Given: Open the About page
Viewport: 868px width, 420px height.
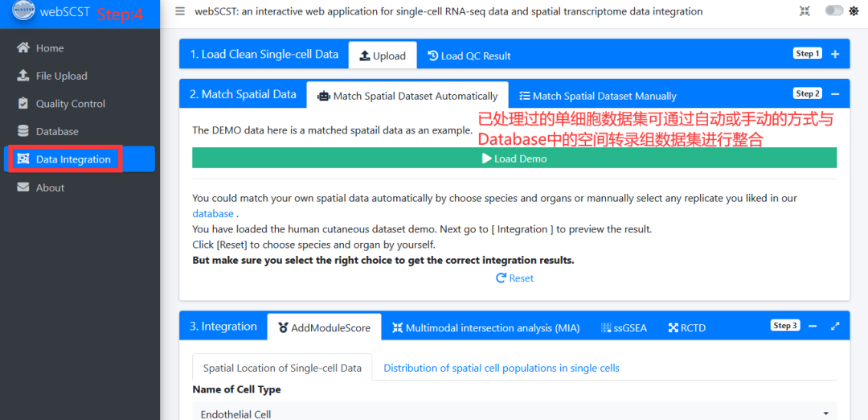Looking at the screenshot, I should [x=80, y=187].
